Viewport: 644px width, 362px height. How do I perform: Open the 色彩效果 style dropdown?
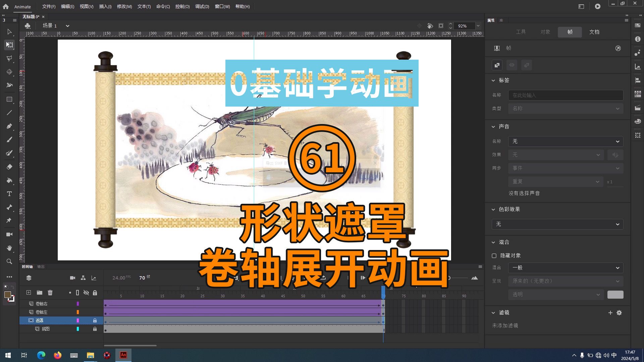point(557,224)
